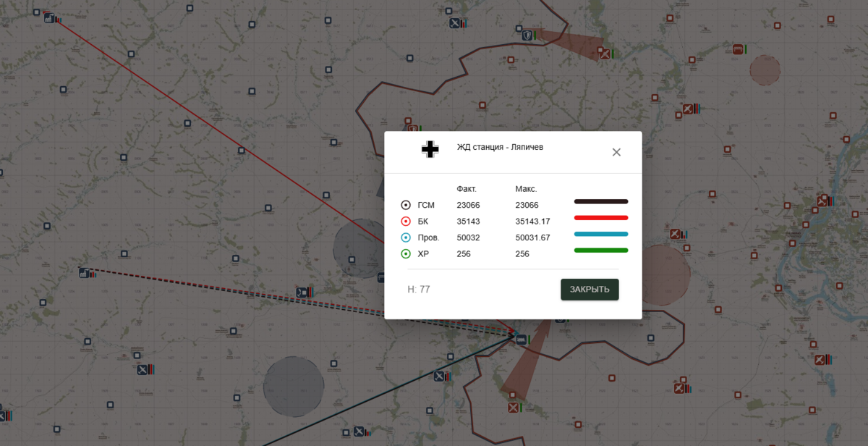The height and width of the screenshot is (446, 868).
Task: Click depot icon where supply arrows converge
Action: pyautogui.click(x=521, y=338)
